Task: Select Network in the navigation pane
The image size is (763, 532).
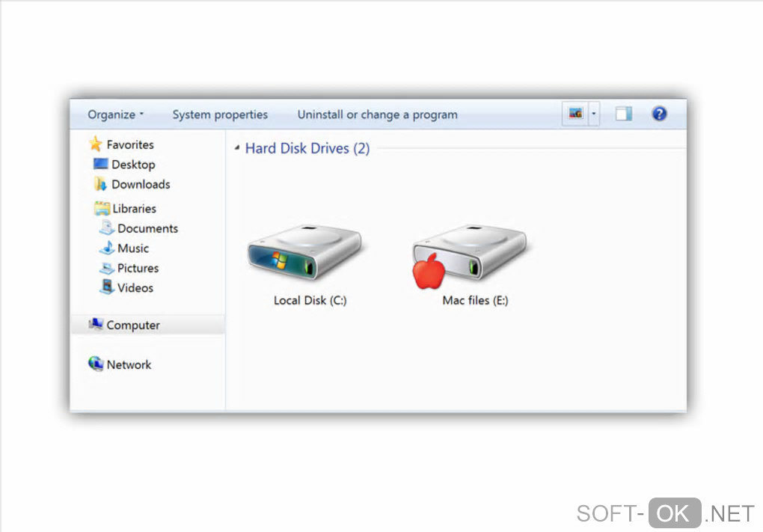Action: click(129, 364)
